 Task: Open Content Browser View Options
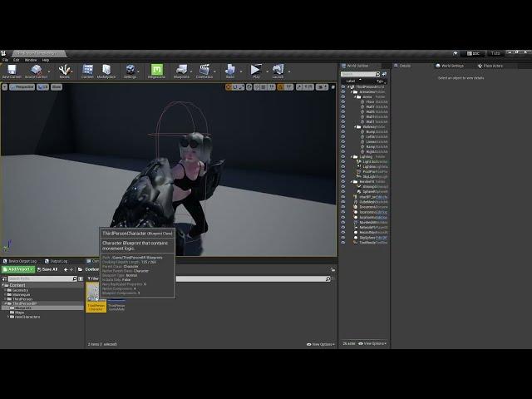point(320,344)
